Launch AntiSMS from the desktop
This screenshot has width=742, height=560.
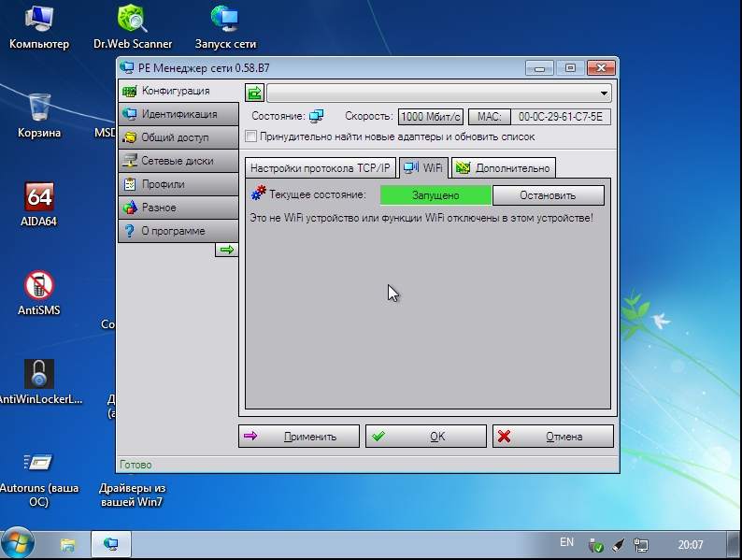coord(39,286)
